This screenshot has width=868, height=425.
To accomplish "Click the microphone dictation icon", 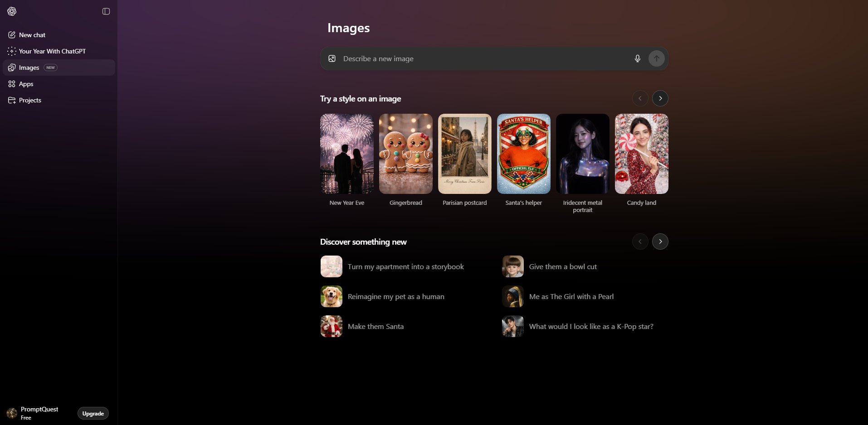I will (637, 58).
